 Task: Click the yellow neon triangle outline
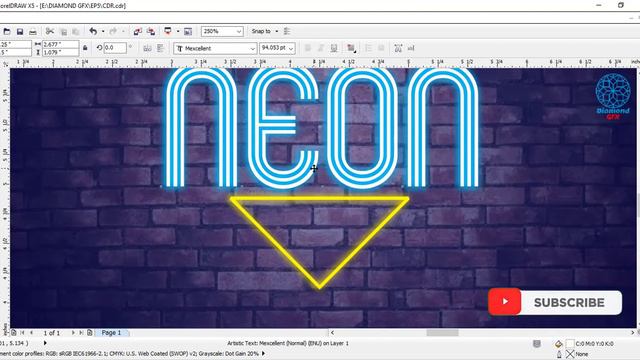320,200
